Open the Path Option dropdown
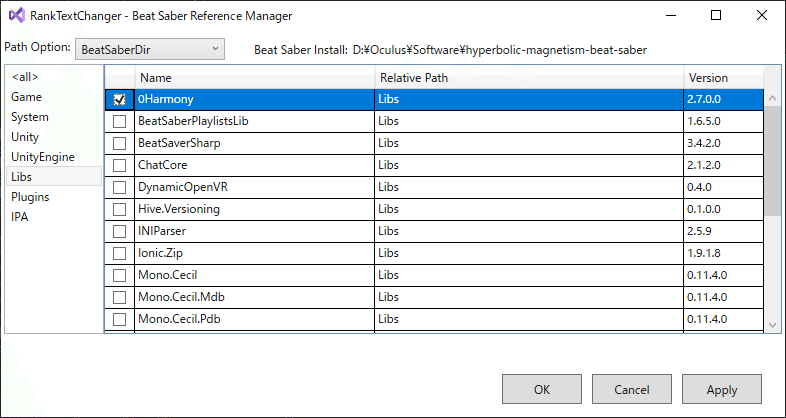The width and height of the screenshot is (786, 418). [150, 48]
